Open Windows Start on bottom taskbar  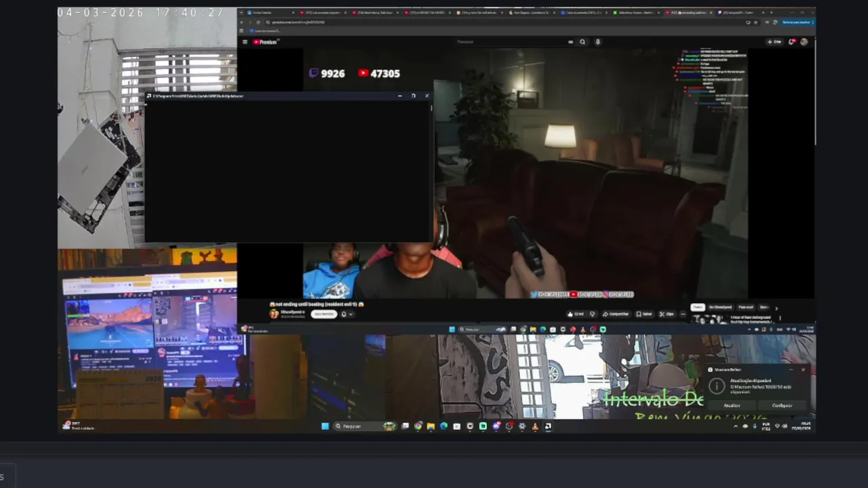coord(325,426)
